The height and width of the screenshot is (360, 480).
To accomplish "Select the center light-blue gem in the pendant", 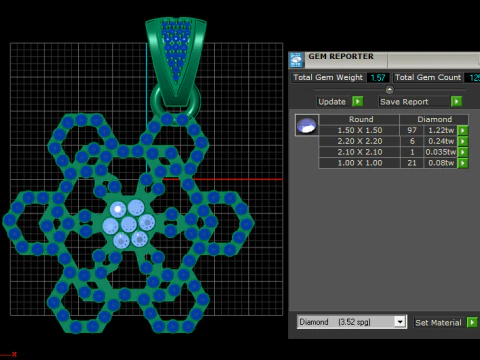I will click(x=129, y=224).
